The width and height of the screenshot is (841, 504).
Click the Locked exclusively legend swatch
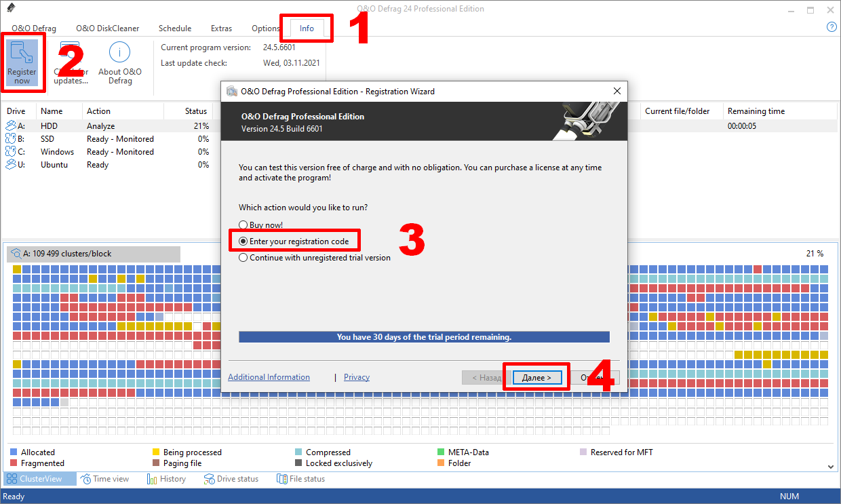pos(298,463)
